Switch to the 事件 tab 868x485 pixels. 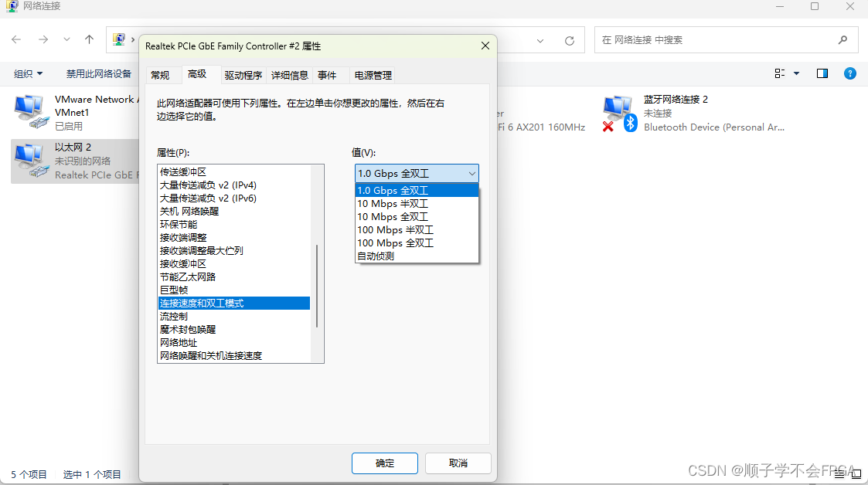pos(327,75)
